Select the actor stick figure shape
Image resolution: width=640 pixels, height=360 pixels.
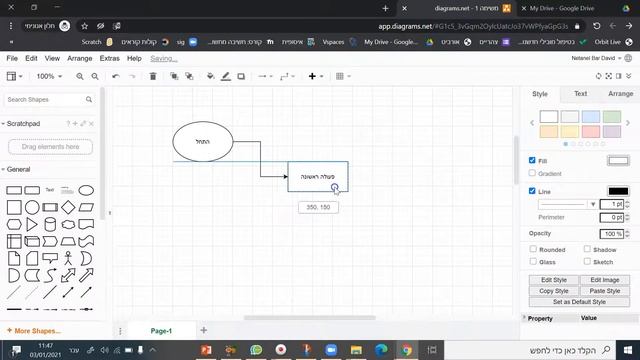click(68, 258)
